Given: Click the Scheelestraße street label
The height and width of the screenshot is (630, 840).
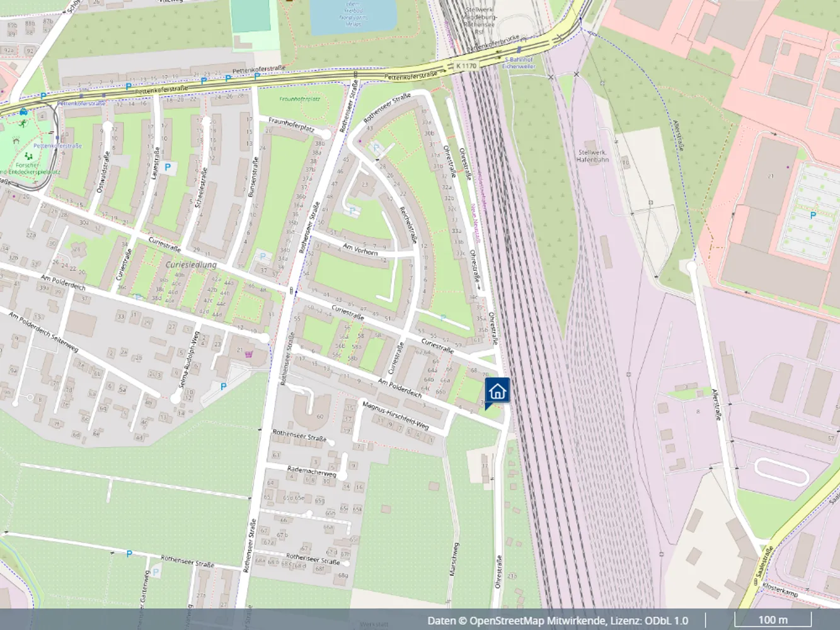Looking at the screenshot, I should coord(200,186).
